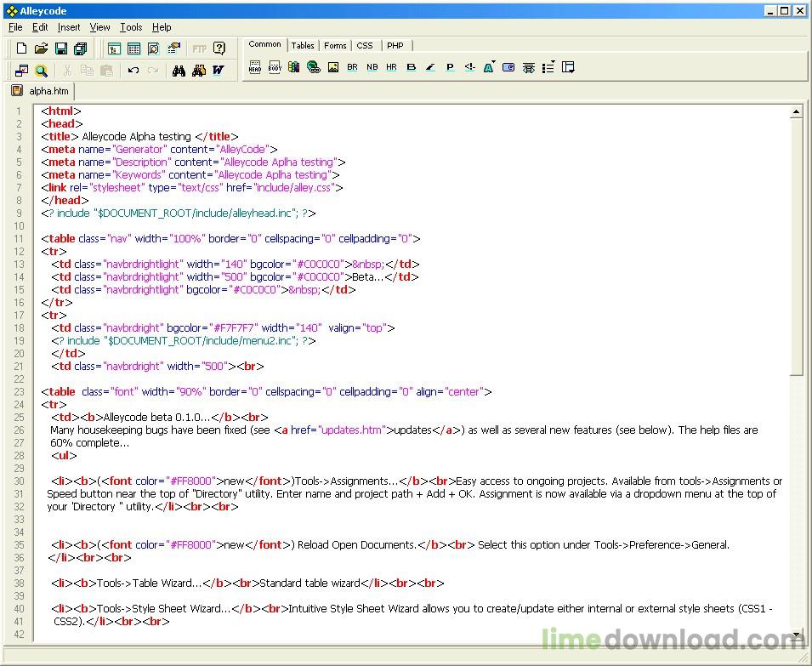
Task: Open the list bullets dropdown icon
Action: pyautogui.click(x=548, y=67)
